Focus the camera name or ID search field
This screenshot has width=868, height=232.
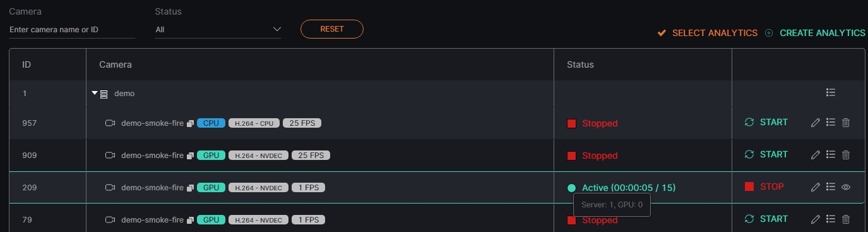tap(72, 30)
